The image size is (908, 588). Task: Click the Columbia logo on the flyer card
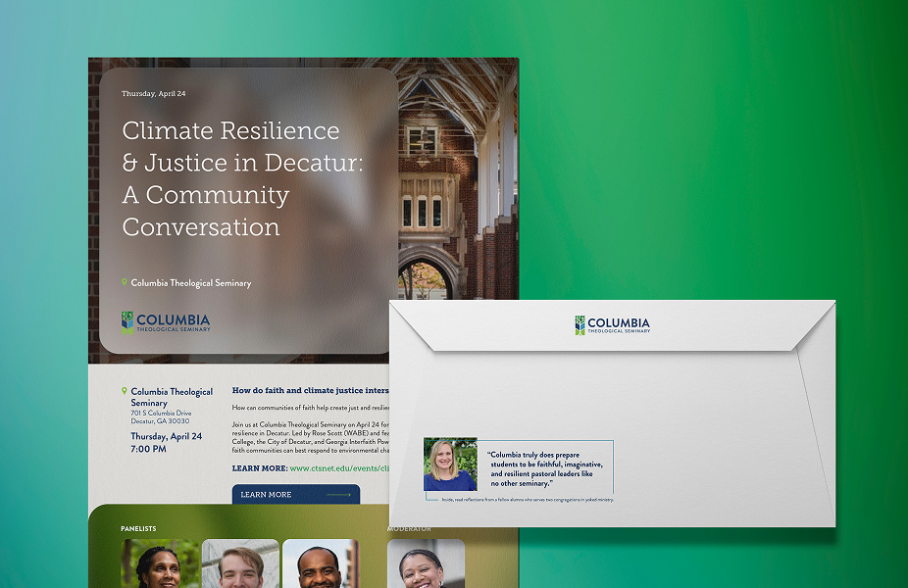166,322
